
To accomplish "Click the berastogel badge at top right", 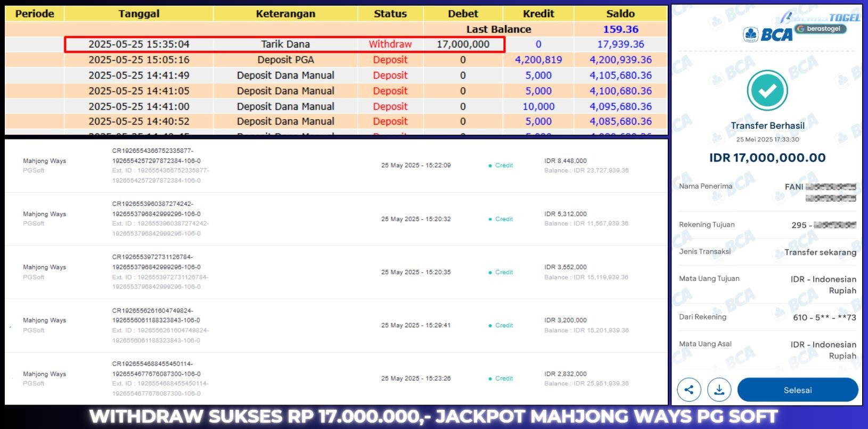I will [820, 29].
